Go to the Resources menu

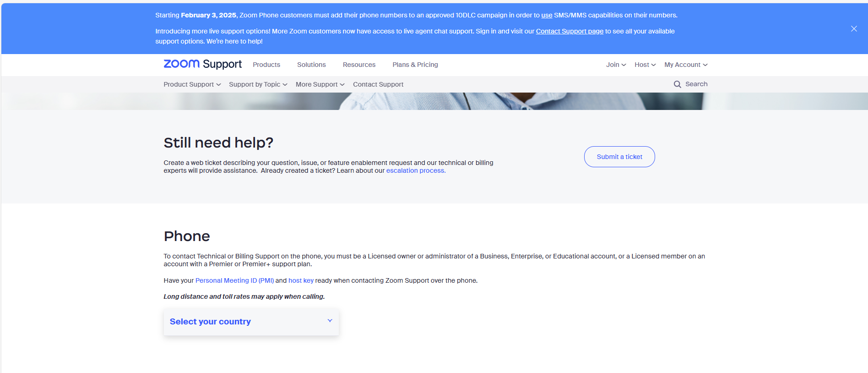359,65
